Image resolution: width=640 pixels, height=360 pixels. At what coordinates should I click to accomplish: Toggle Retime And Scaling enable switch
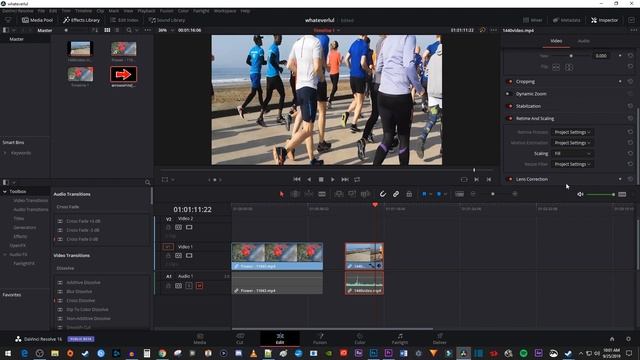point(509,118)
